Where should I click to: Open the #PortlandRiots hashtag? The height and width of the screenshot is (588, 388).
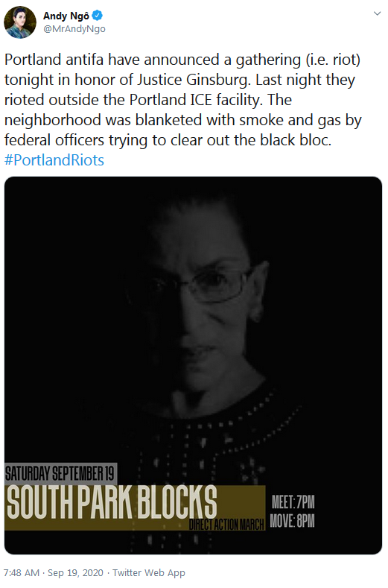tap(54, 160)
